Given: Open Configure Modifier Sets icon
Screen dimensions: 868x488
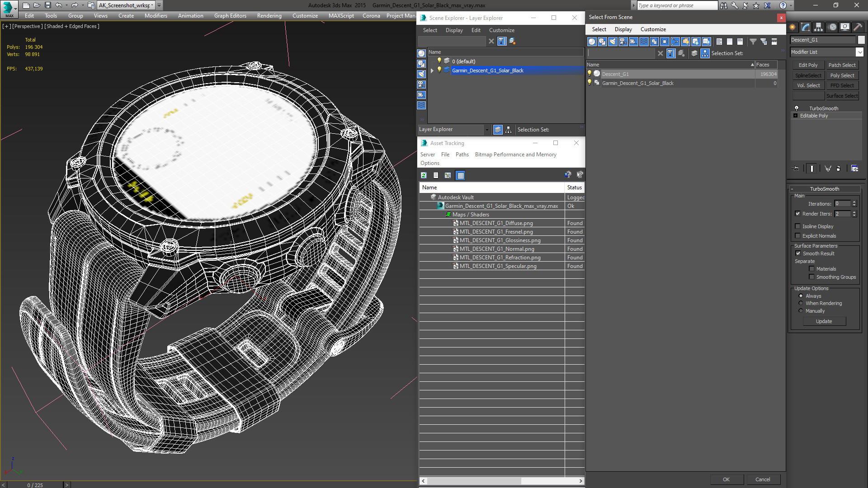Looking at the screenshot, I should (x=854, y=169).
